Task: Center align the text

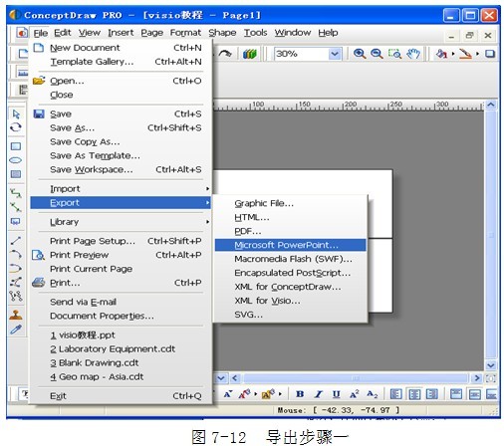Action: coord(414,394)
